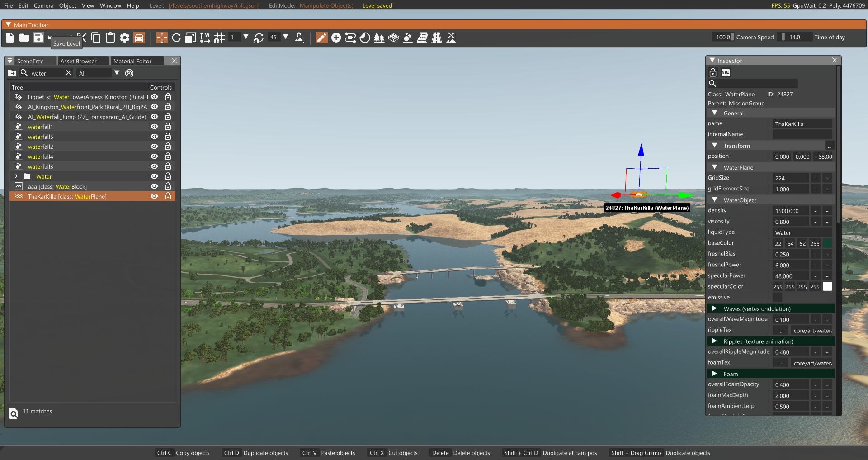868x460 pixels.
Task: Increase density with the plus button
Action: (x=827, y=211)
